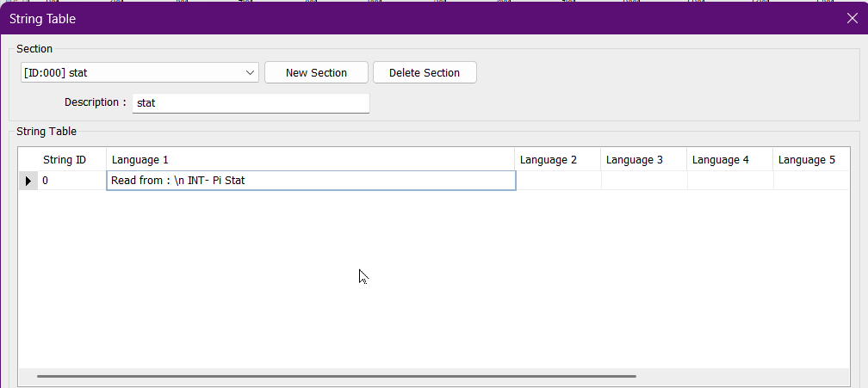Image resolution: width=868 pixels, height=388 pixels.
Task: Select the Language 4 column header
Action: 729,160
